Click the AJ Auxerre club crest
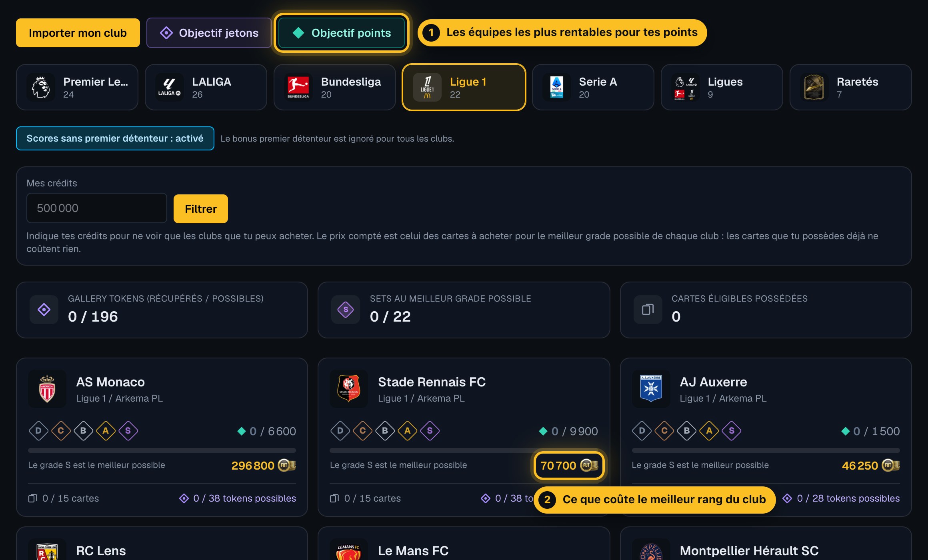 pyautogui.click(x=651, y=389)
